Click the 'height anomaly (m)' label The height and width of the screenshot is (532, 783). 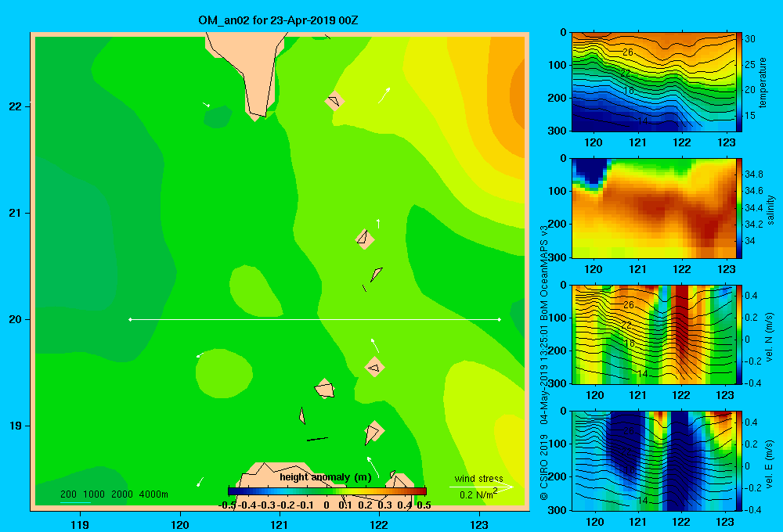pyautogui.click(x=326, y=477)
